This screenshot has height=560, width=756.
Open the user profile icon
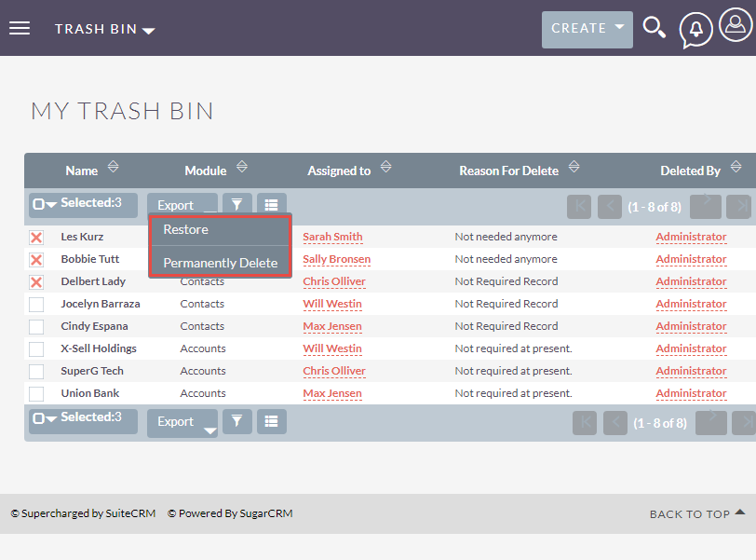pos(735,27)
